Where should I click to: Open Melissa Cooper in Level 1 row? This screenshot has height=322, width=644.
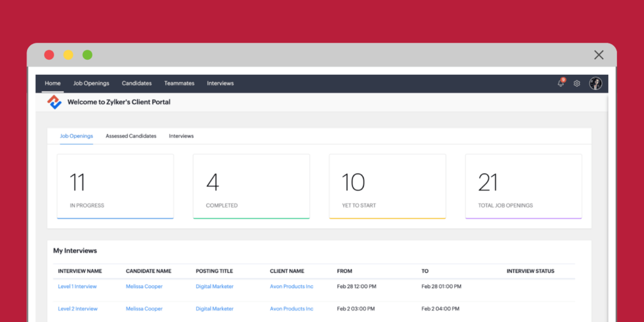(x=144, y=286)
